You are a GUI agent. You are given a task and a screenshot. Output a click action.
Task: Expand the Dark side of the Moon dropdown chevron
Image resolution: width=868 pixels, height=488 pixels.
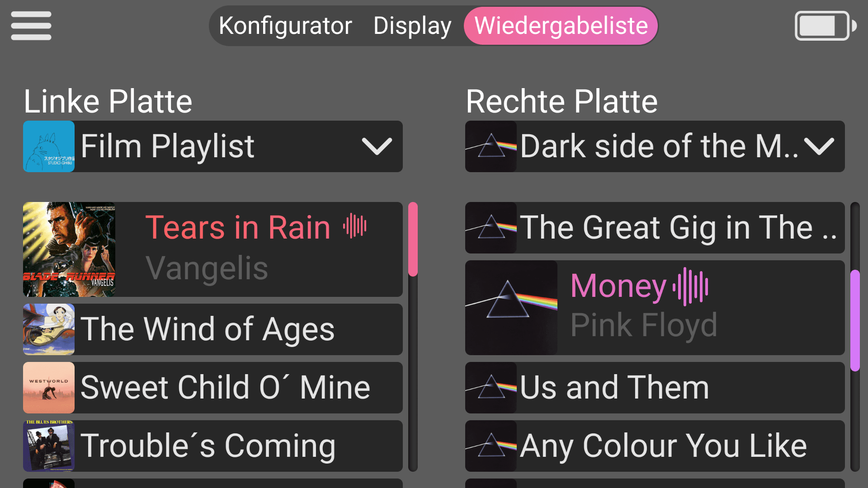pyautogui.click(x=819, y=146)
